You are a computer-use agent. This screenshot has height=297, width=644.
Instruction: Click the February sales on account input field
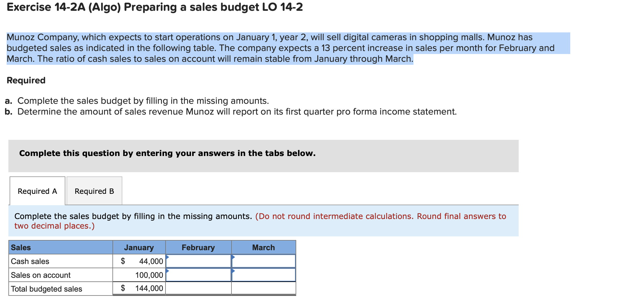click(x=199, y=275)
